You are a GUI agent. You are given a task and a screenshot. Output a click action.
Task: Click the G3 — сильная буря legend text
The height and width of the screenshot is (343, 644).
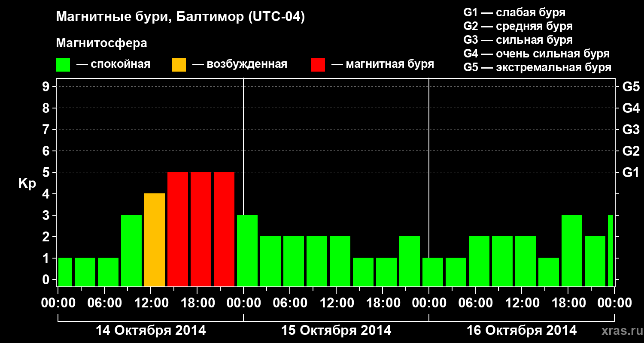[x=518, y=40]
